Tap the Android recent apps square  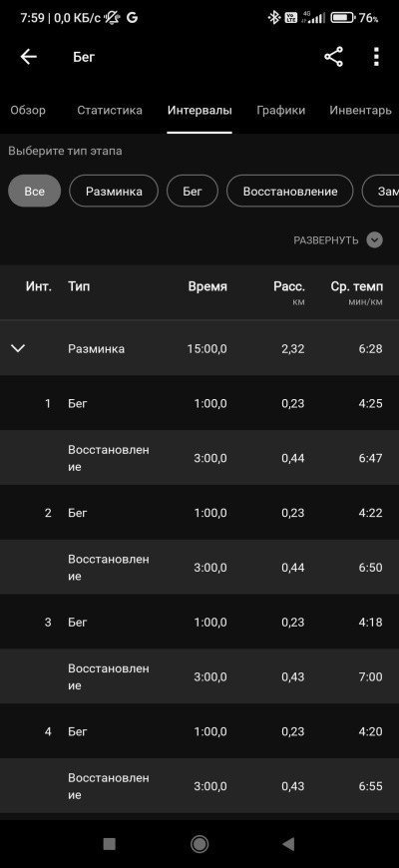[x=109, y=844]
